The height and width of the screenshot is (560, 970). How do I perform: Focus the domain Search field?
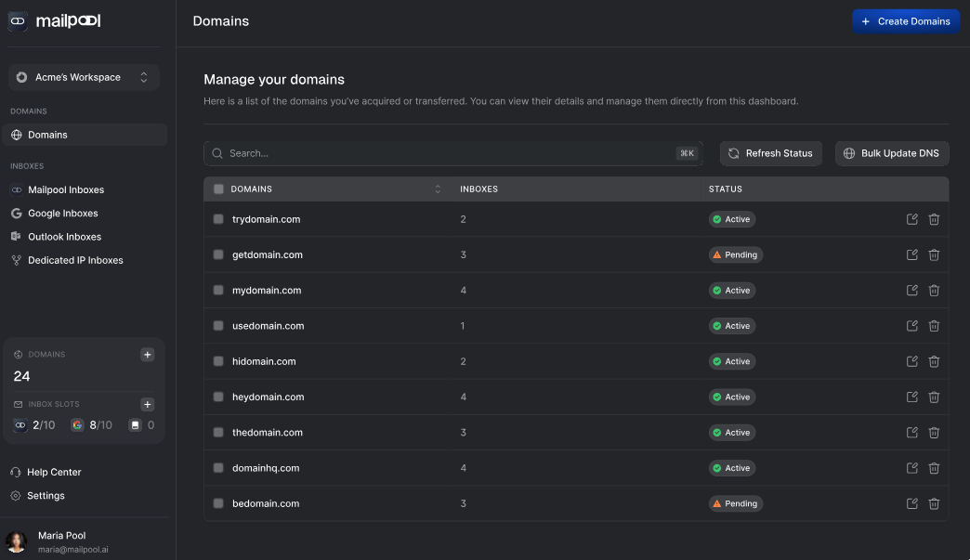click(x=446, y=153)
